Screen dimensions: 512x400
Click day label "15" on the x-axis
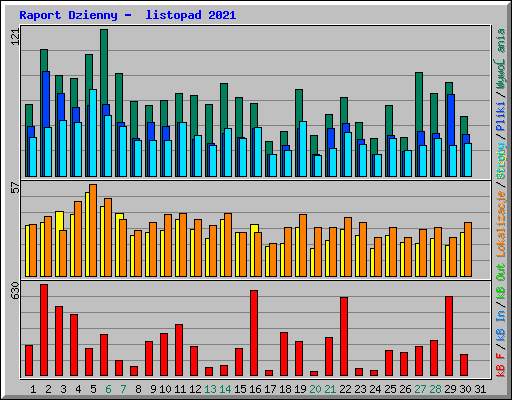[x=240, y=389]
